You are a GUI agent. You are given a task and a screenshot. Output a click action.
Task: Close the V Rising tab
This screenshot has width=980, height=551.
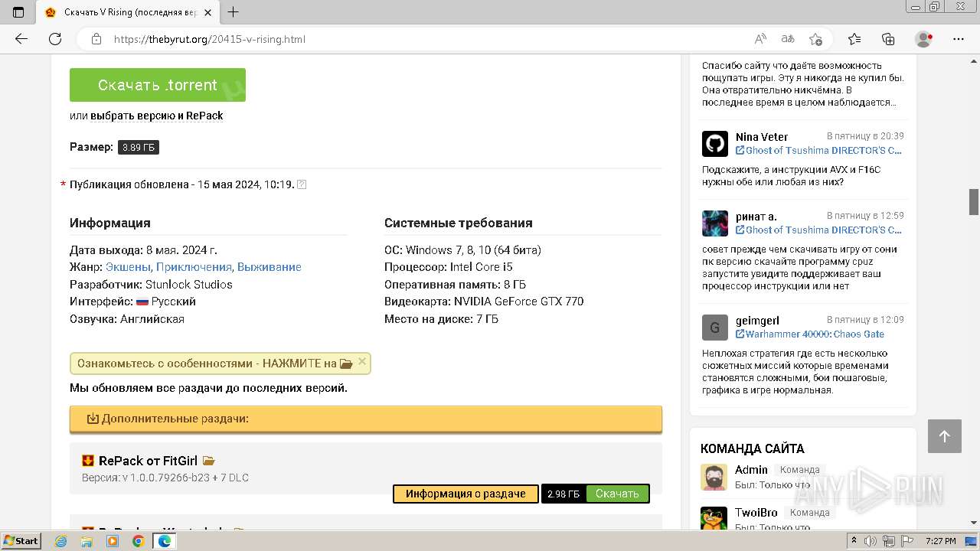[x=207, y=12]
